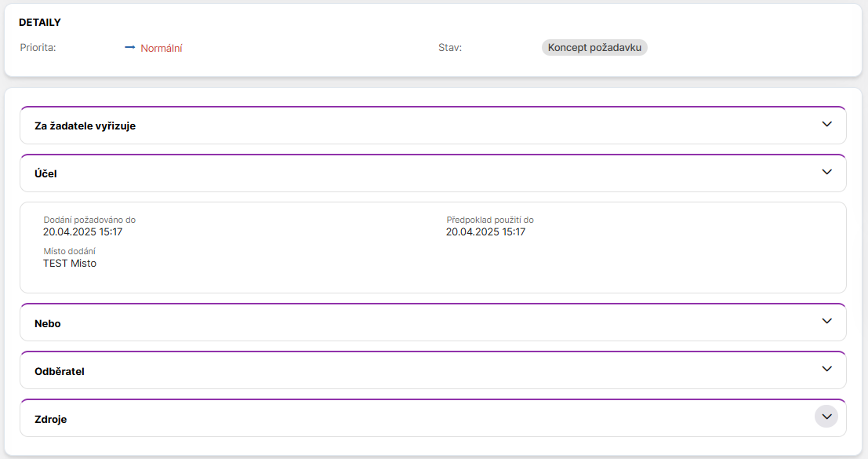
Task: Click the Priorita field label
Action: pyautogui.click(x=38, y=48)
